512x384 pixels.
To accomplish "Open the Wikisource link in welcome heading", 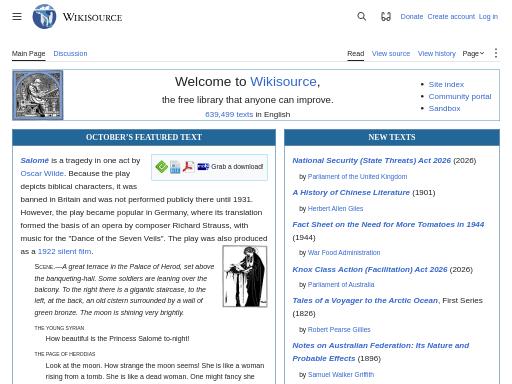I will pyautogui.click(x=283, y=82).
